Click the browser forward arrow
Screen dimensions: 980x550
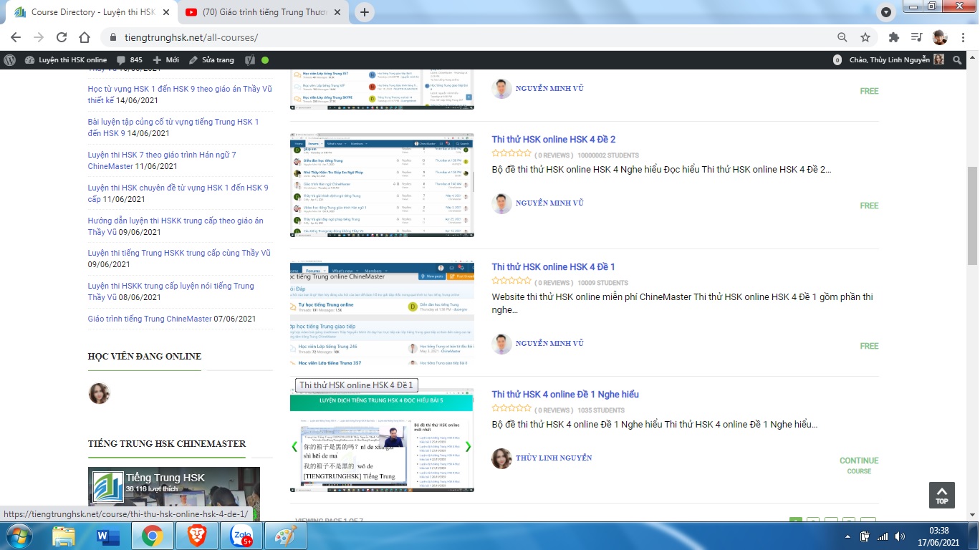(39, 37)
